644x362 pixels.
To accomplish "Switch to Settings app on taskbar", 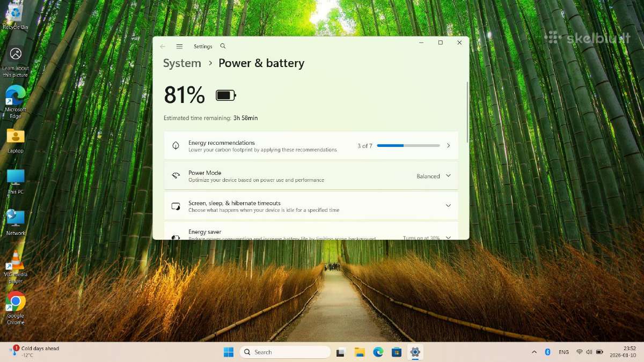I will (415, 352).
